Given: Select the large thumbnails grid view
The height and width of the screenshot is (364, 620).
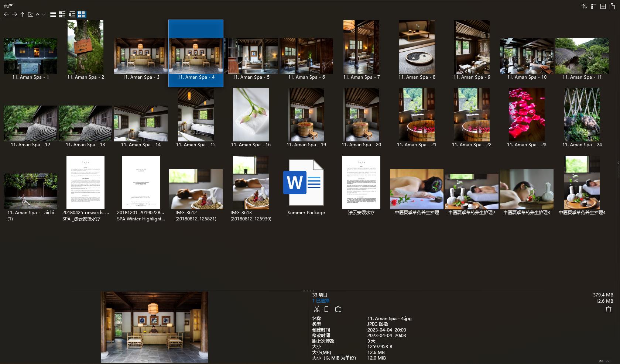Looking at the screenshot, I should click(x=82, y=14).
